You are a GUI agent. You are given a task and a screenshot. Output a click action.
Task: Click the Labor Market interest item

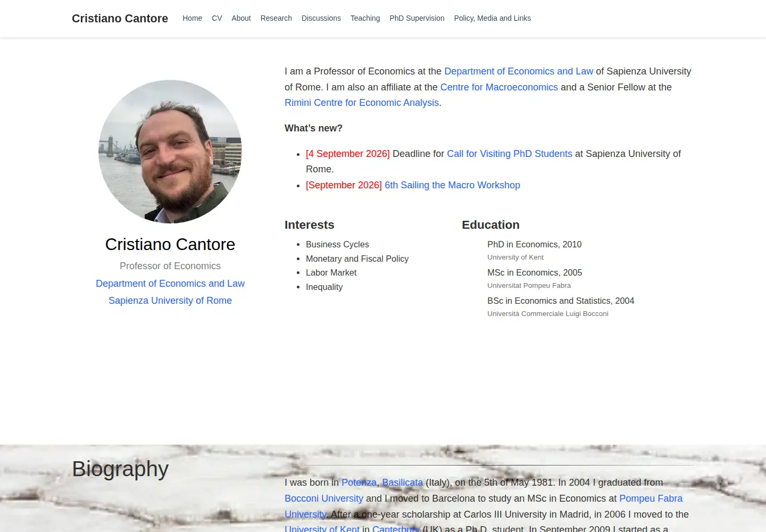[331, 272]
